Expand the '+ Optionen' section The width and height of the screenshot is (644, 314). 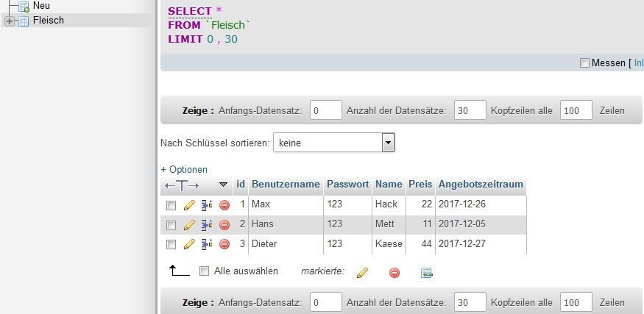click(x=184, y=170)
